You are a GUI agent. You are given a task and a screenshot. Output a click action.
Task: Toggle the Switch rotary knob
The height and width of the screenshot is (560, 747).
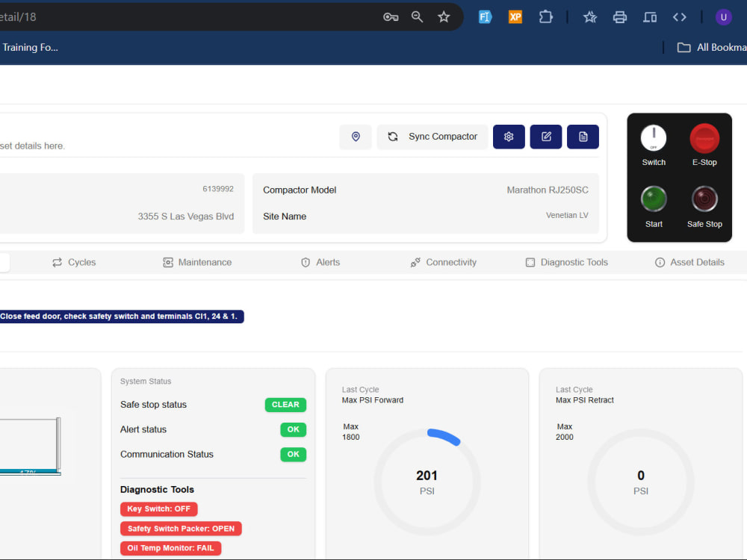coord(654,138)
